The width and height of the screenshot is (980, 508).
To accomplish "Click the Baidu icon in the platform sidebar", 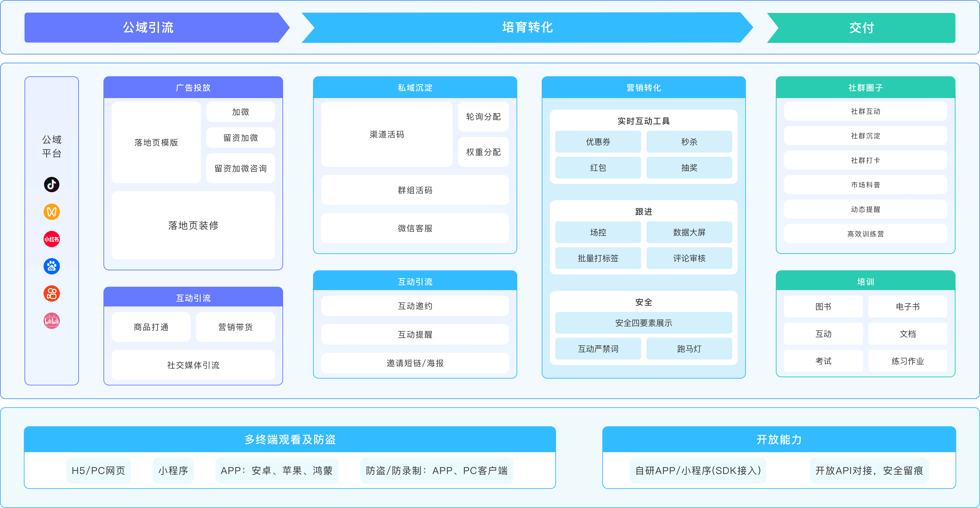I will [52, 266].
